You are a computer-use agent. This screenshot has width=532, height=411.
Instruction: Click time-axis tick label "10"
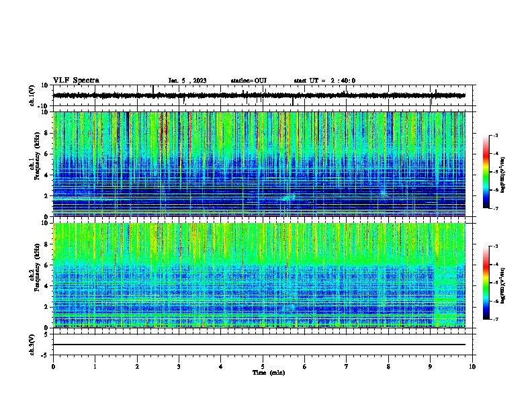pos(472,367)
